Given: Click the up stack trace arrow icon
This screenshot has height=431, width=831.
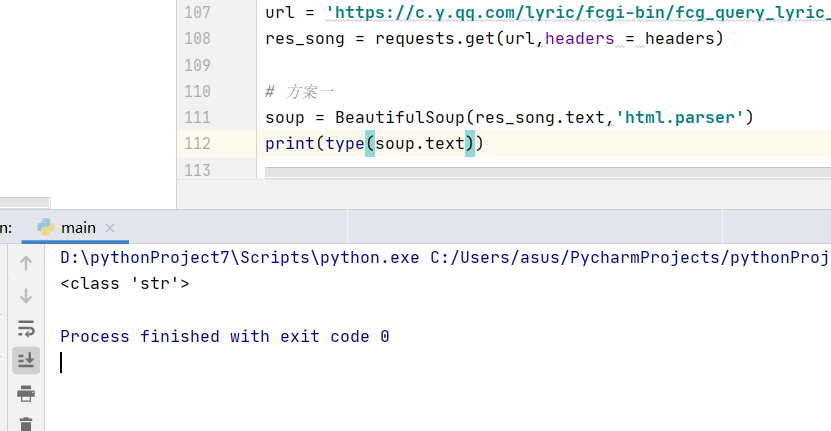Looking at the screenshot, I should [x=25, y=263].
